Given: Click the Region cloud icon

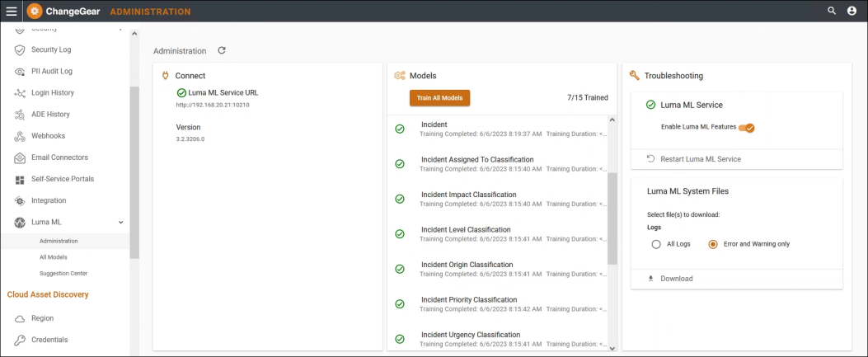Looking at the screenshot, I should 20,319.
